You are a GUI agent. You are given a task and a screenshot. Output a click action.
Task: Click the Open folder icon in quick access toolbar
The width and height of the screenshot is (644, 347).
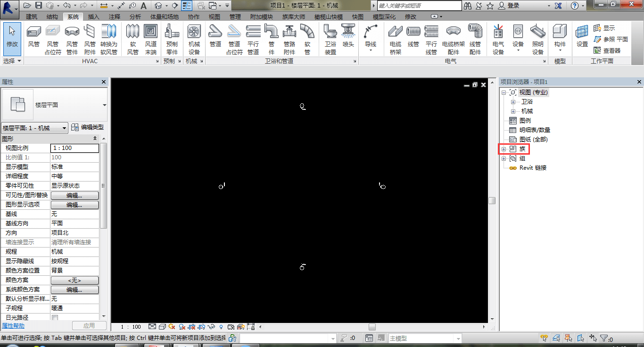point(27,6)
